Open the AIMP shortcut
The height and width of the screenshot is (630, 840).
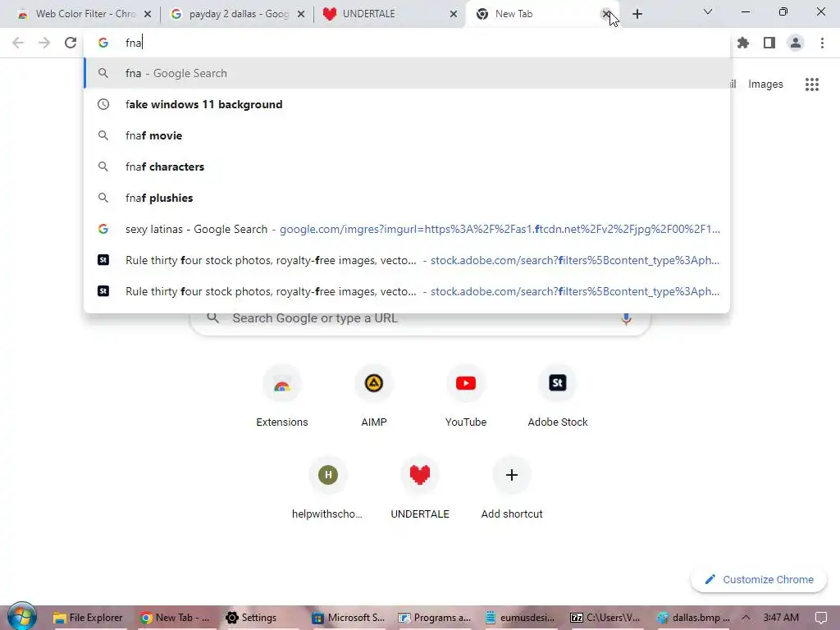(x=374, y=396)
